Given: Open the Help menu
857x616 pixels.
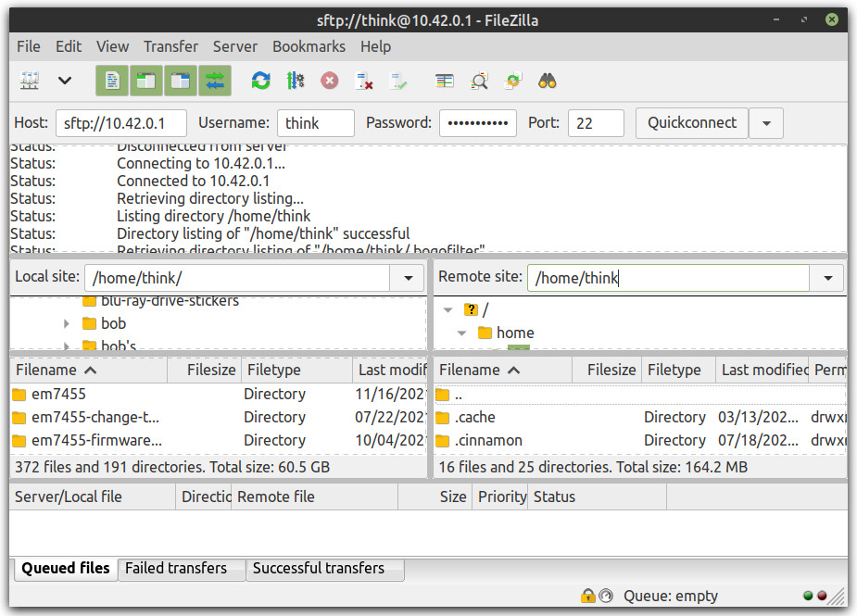Looking at the screenshot, I should (x=375, y=46).
